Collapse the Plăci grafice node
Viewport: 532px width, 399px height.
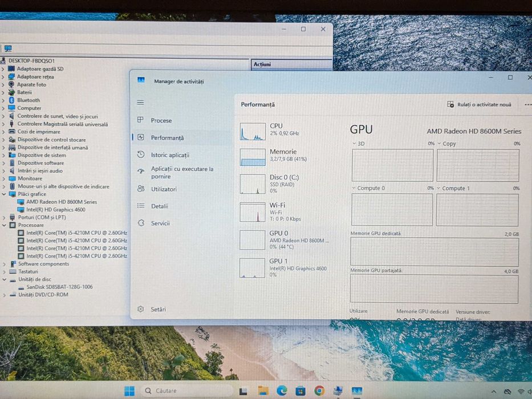pyautogui.click(x=4, y=194)
